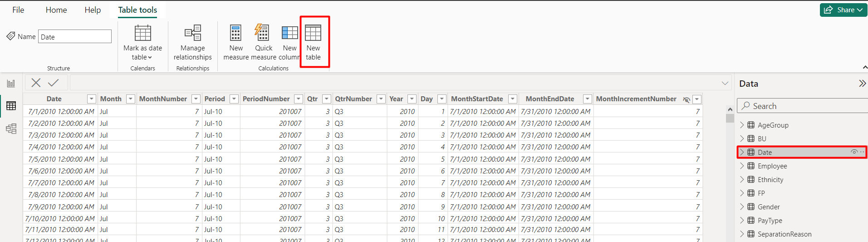868x242 pixels.
Task: Switch to Report view in left sidebar
Action: [11, 84]
